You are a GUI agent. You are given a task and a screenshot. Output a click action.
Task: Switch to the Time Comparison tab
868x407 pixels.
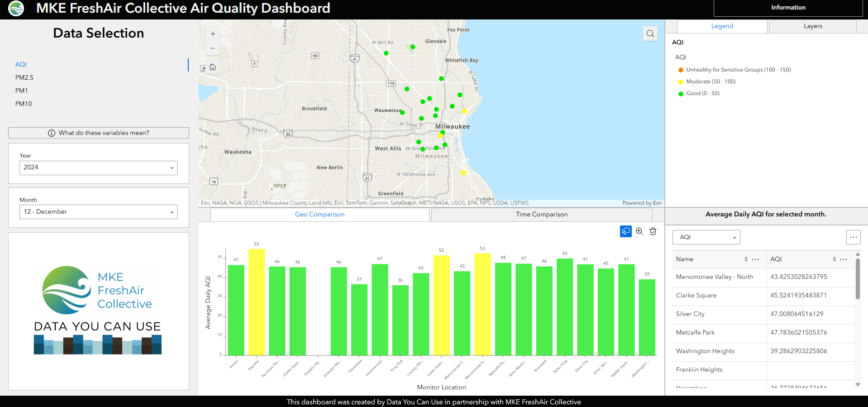541,215
